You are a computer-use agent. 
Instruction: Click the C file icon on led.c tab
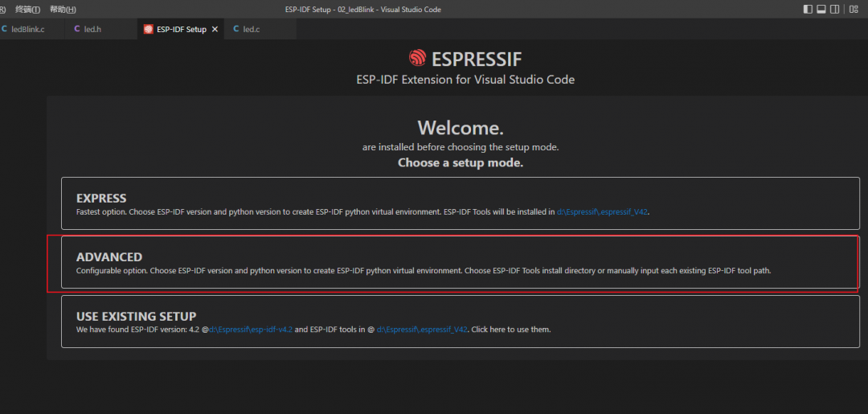click(236, 29)
